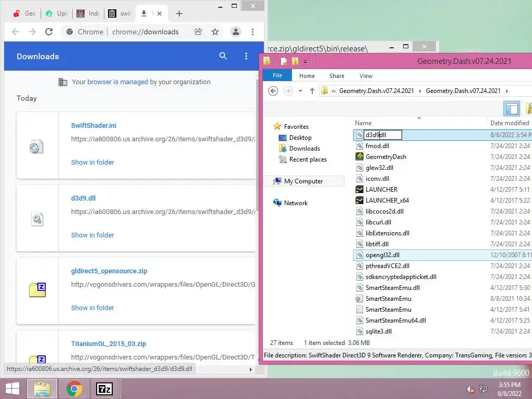The image size is (532, 399).
Task: Open gldirect5_opensource.zip download link
Action: [109, 271]
